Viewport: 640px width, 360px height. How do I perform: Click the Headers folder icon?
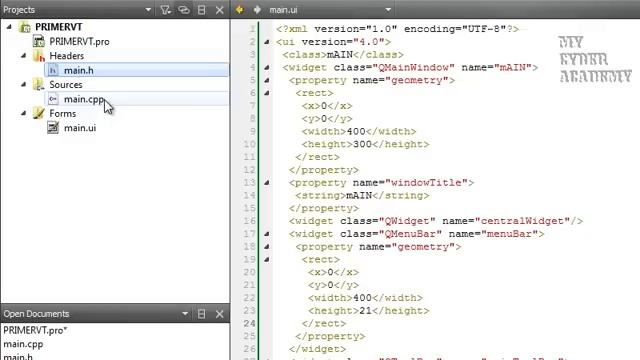pyautogui.click(x=39, y=56)
